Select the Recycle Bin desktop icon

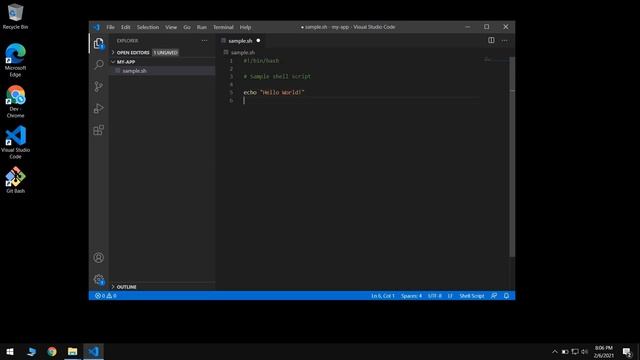pyautogui.click(x=16, y=16)
